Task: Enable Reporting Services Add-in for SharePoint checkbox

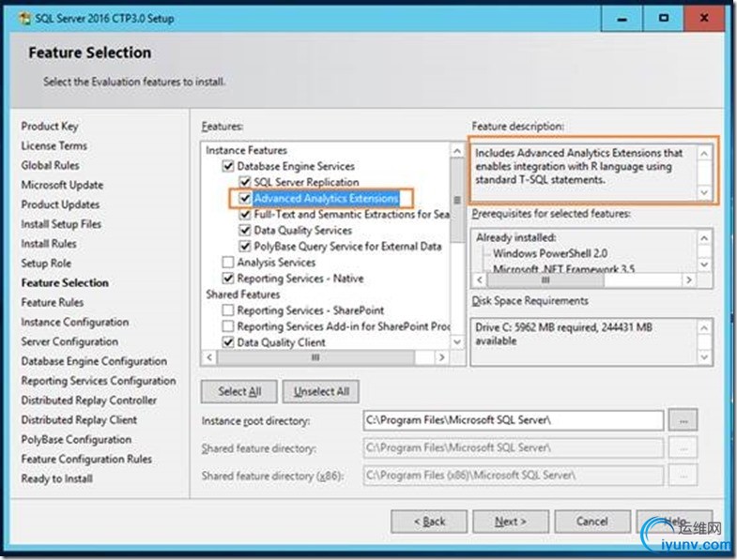Action: (x=228, y=326)
